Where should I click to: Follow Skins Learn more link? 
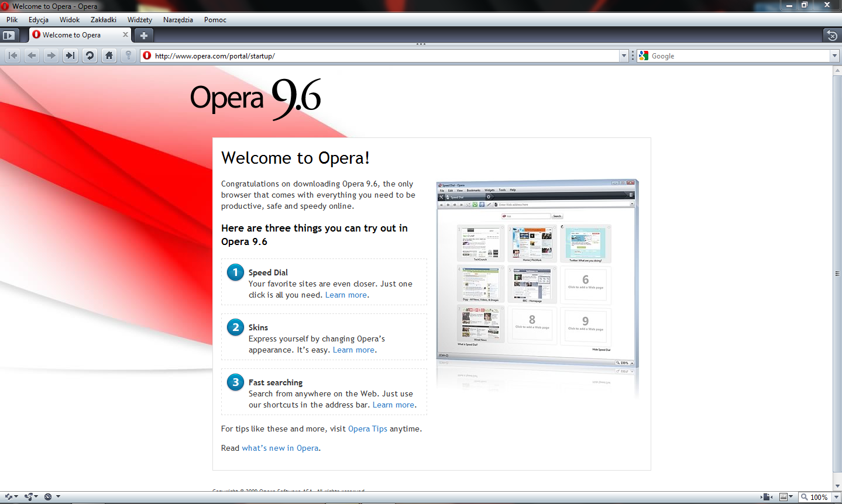point(353,350)
